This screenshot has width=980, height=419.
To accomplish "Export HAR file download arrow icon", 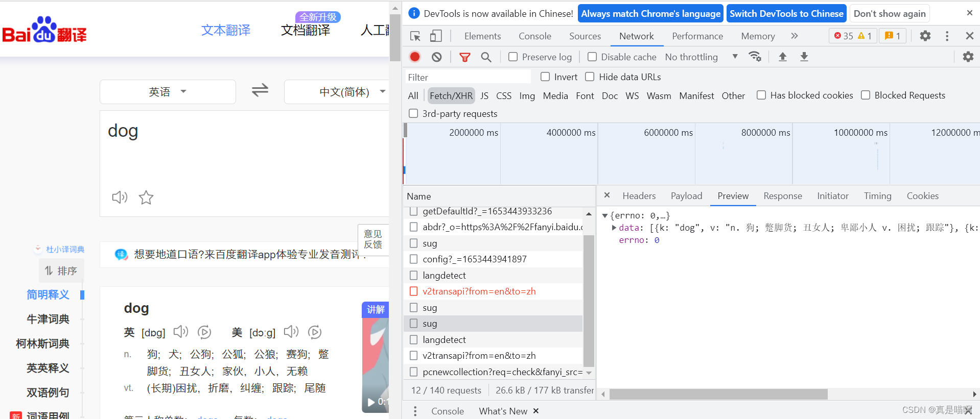I will click(x=804, y=57).
